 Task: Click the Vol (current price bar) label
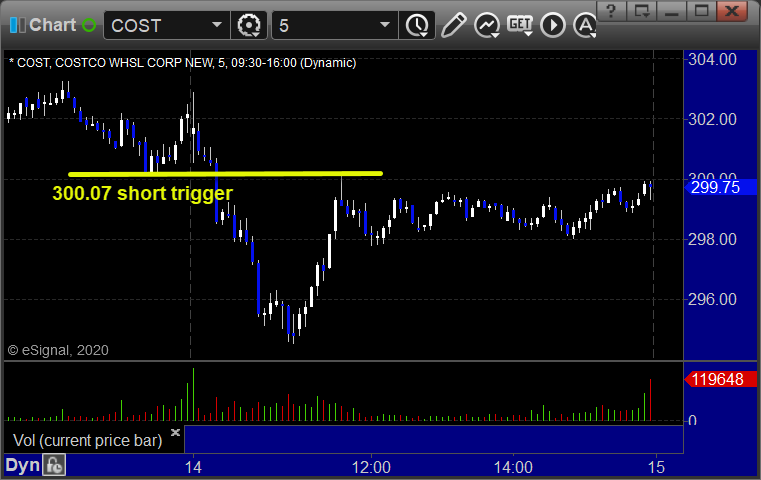(88, 440)
